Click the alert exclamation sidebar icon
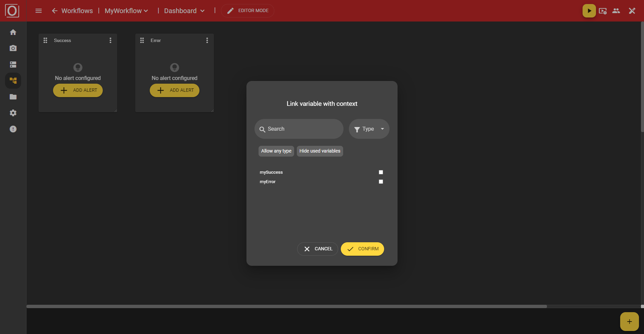Viewport: 644px width, 334px height. click(13, 129)
